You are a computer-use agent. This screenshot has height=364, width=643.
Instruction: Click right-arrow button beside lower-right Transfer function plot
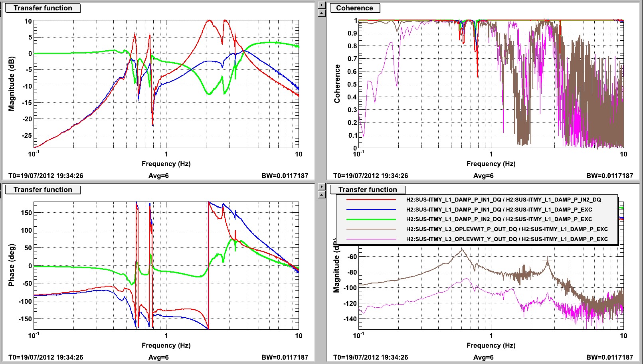point(322,187)
